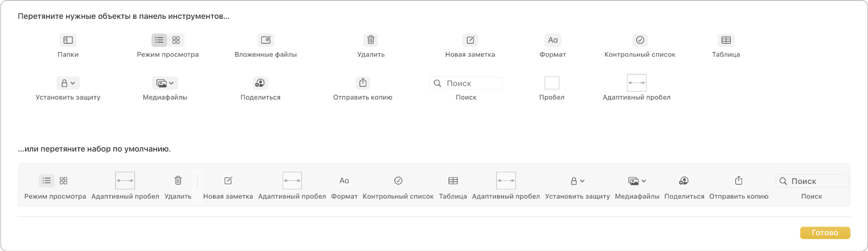Click the top Адаптивный пробел item
868x251 pixels.
(637, 83)
